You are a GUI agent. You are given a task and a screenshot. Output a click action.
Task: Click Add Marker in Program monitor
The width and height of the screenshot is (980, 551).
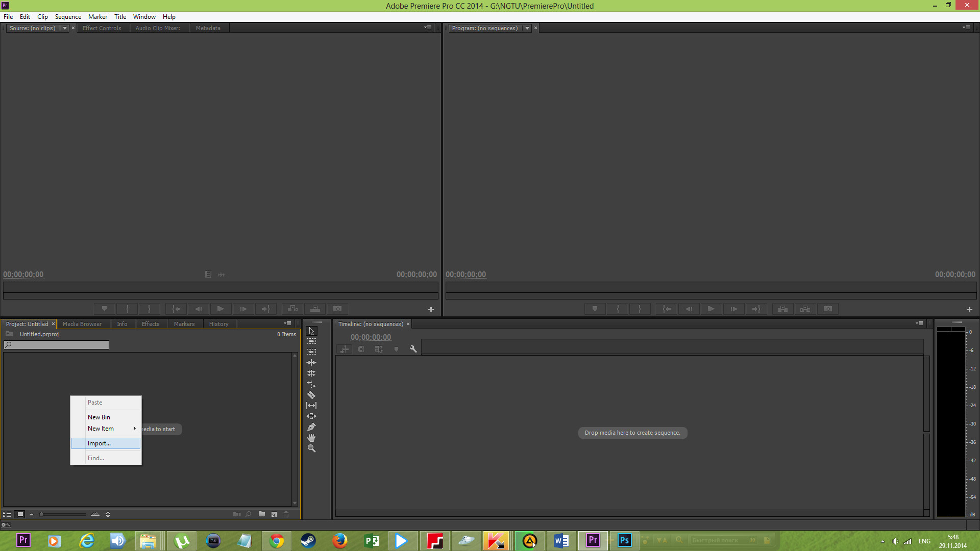(x=595, y=309)
